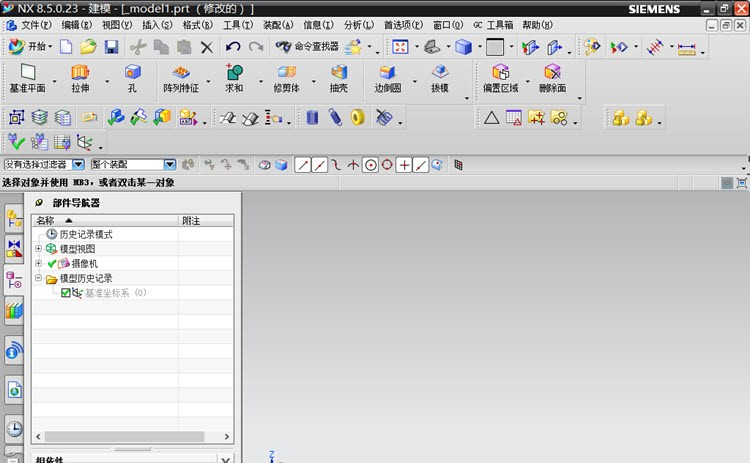
Task: Open the History clock sidebar tab
Action: tap(14, 428)
